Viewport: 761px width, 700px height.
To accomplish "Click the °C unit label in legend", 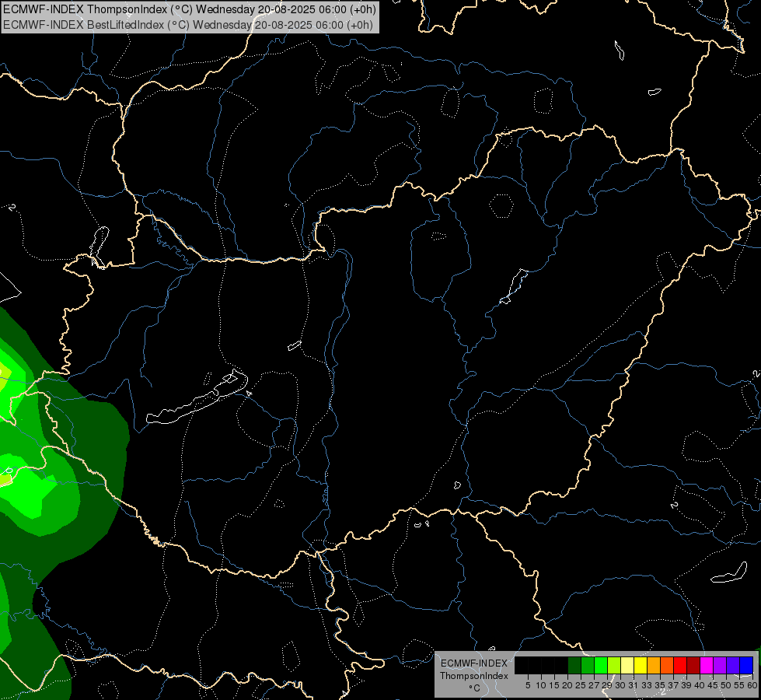I will tap(475, 688).
